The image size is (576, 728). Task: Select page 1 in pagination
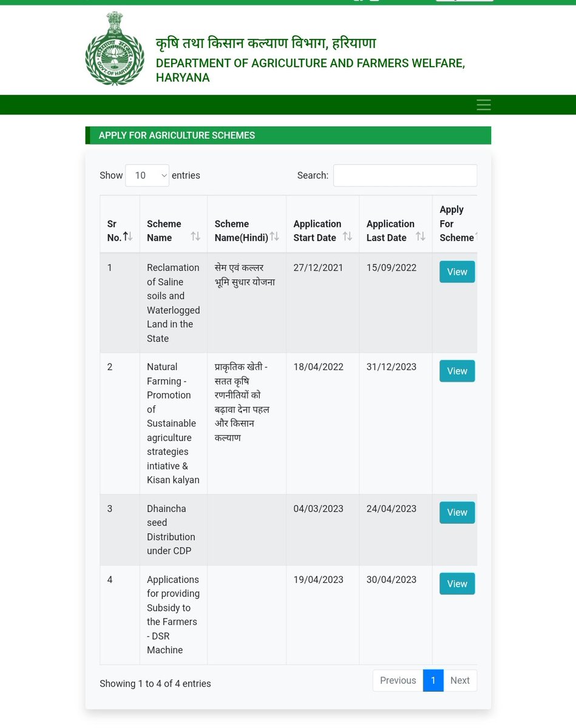433,681
